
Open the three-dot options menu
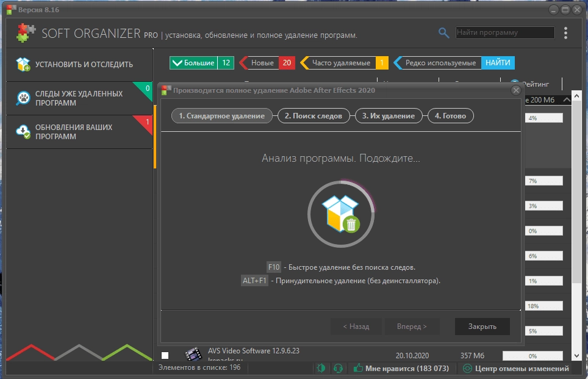click(565, 33)
